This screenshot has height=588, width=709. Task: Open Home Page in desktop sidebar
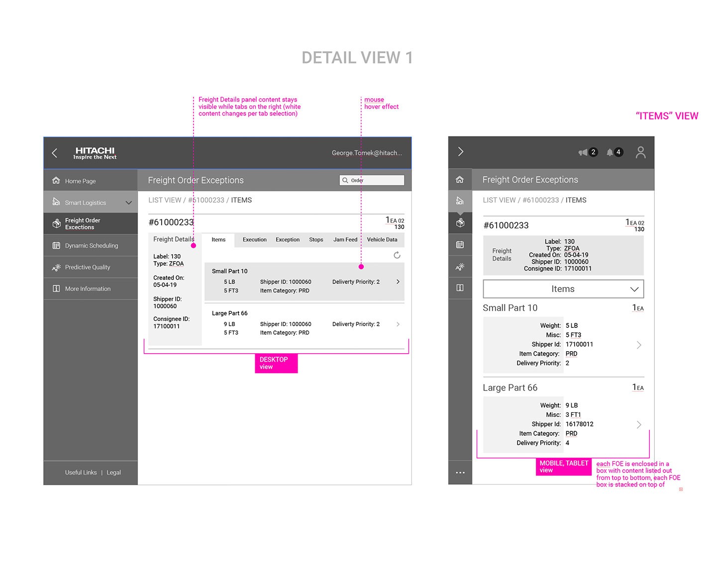coord(91,181)
